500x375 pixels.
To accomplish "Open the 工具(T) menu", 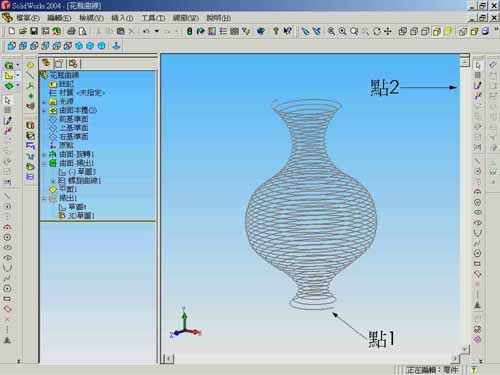I will point(153,18).
